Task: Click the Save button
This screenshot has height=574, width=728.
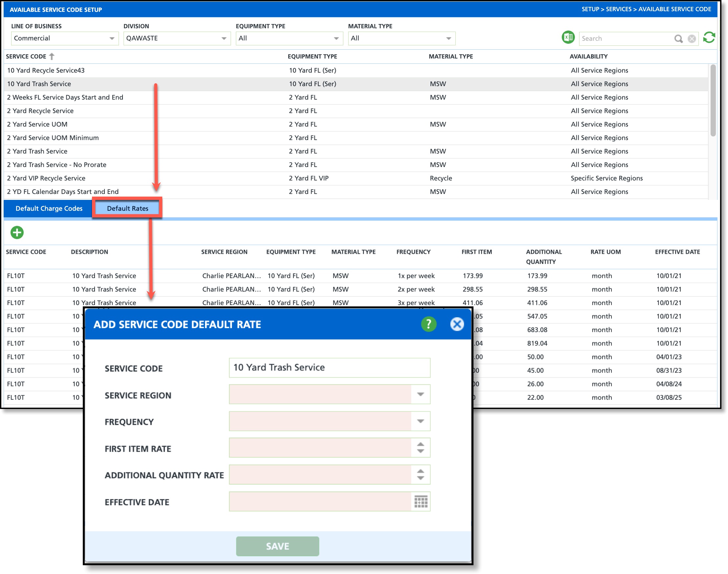Action: 277,546
